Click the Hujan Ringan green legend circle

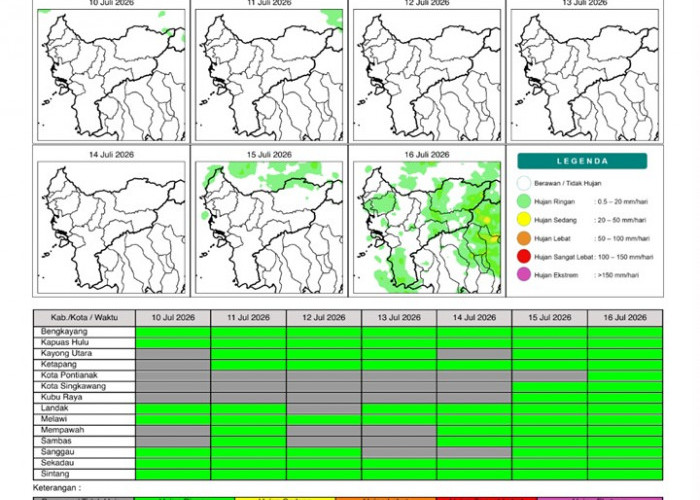pyautogui.click(x=524, y=201)
